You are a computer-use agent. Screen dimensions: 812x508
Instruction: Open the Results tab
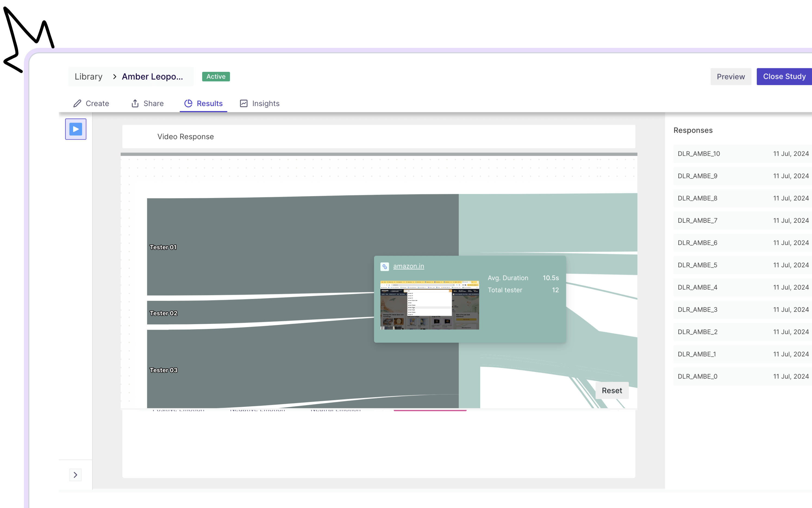coord(204,104)
